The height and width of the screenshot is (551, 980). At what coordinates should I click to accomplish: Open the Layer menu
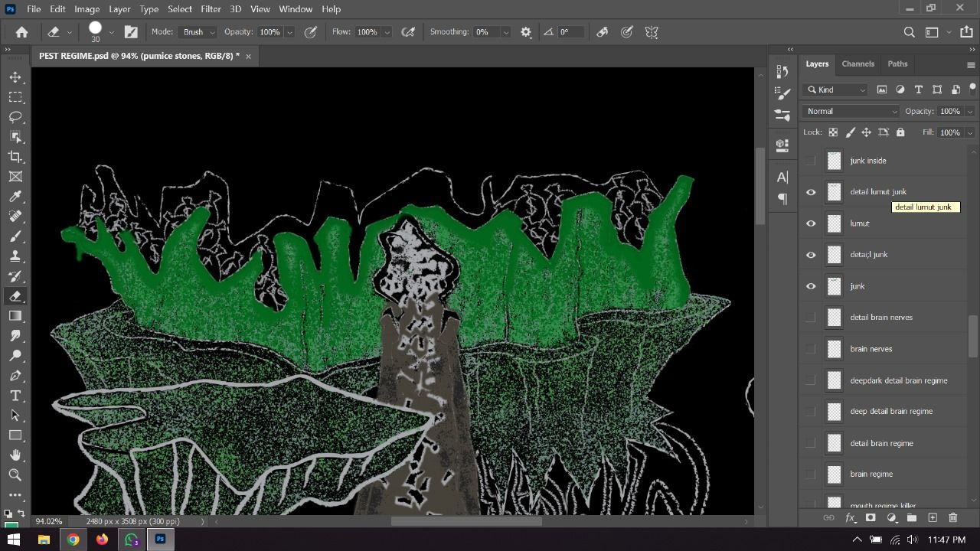[x=119, y=9]
